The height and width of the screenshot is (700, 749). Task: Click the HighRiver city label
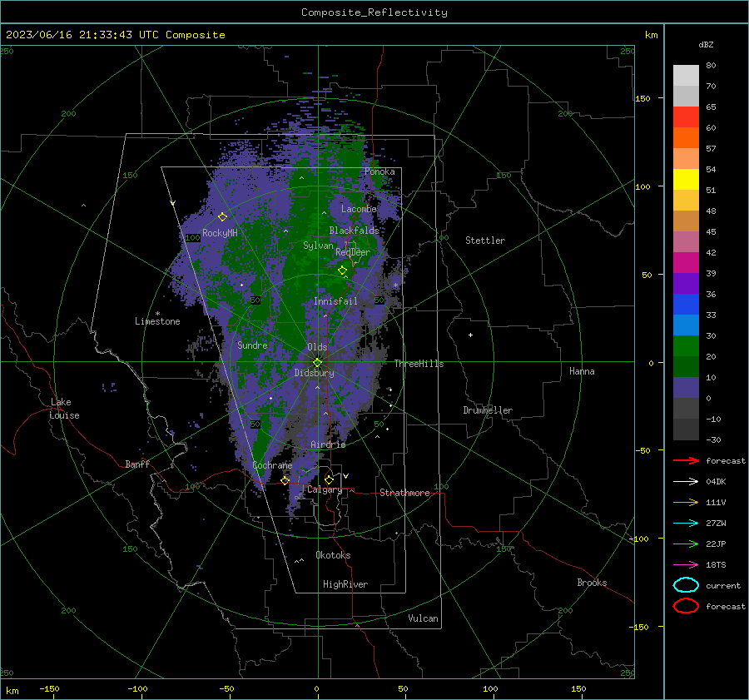click(345, 584)
